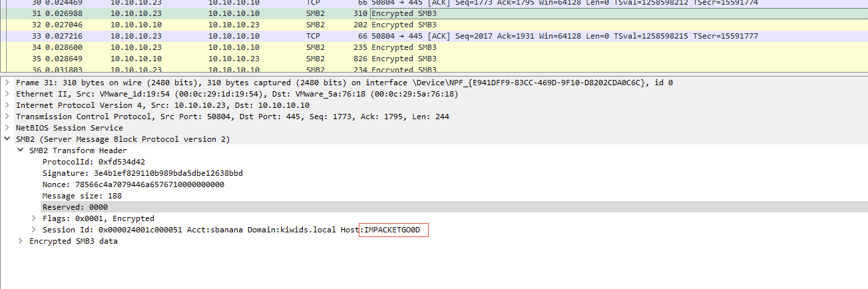Expand the Session Id arrow

point(34,230)
